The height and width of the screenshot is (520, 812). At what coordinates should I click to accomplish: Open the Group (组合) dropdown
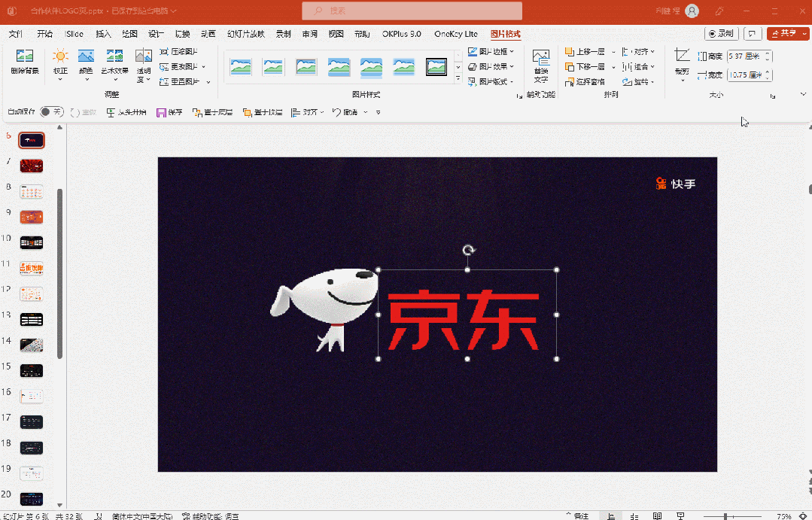coord(638,67)
